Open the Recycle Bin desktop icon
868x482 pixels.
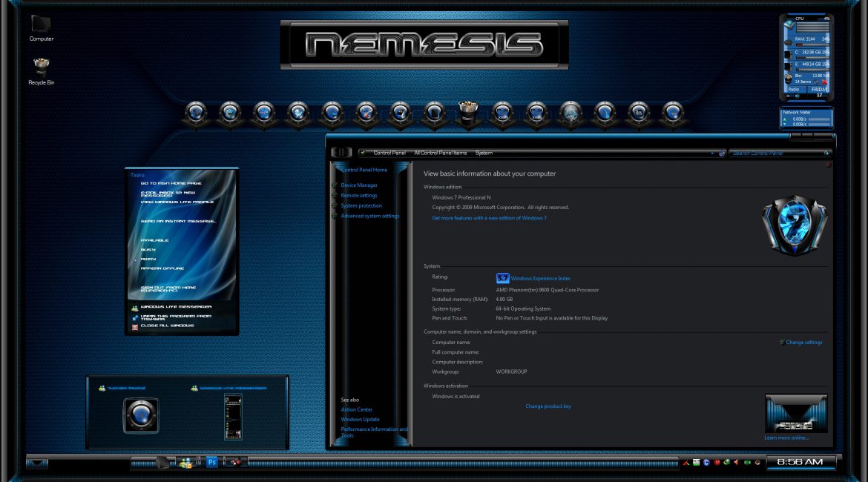click(x=41, y=71)
